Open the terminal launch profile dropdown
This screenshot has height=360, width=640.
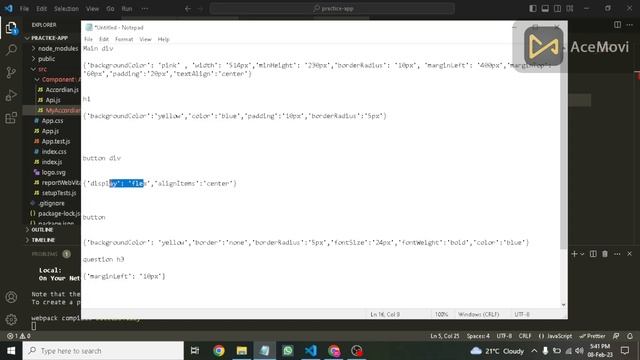coord(582,254)
